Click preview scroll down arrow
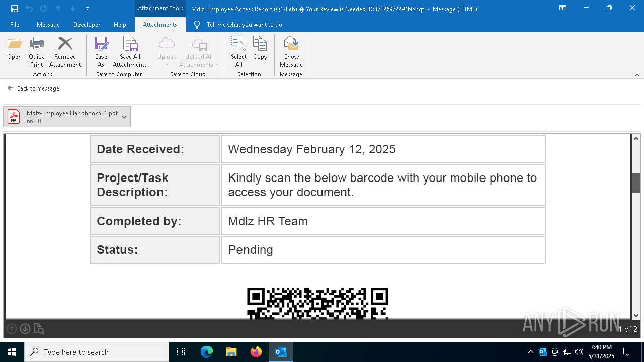This screenshot has width=644, height=362. click(x=636, y=315)
